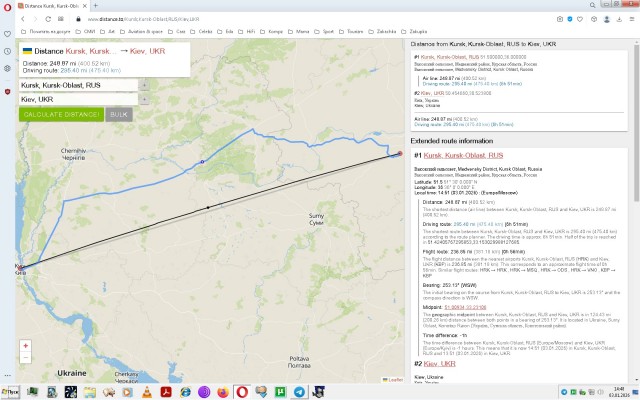The width and height of the screenshot is (640, 400).
Task: Click the black air line midpoint dot
Action: pos(208,207)
